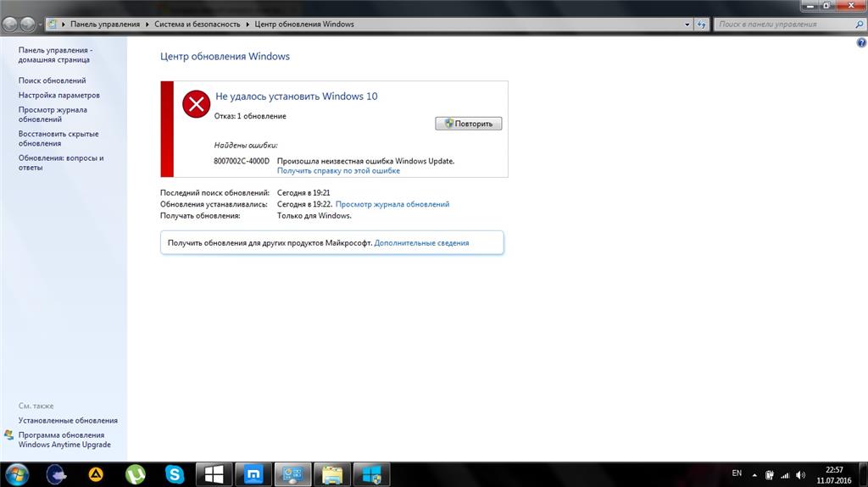868x487 pixels.
Task: Click the 'Повторить' retry button
Action: 468,124
